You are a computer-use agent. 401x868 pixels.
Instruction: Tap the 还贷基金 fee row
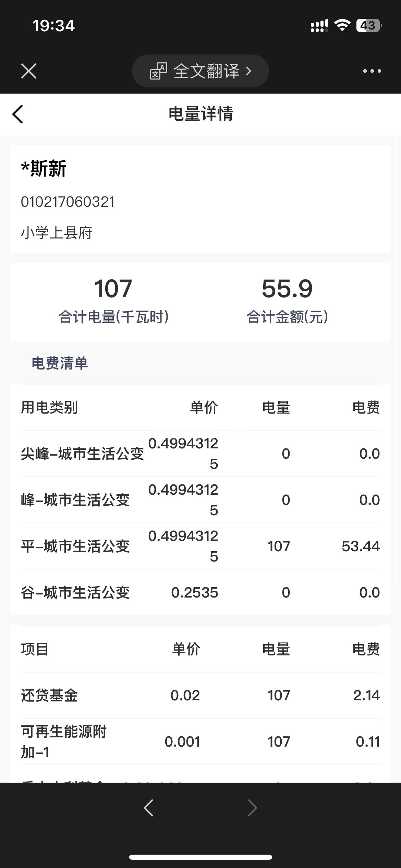[200, 695]
